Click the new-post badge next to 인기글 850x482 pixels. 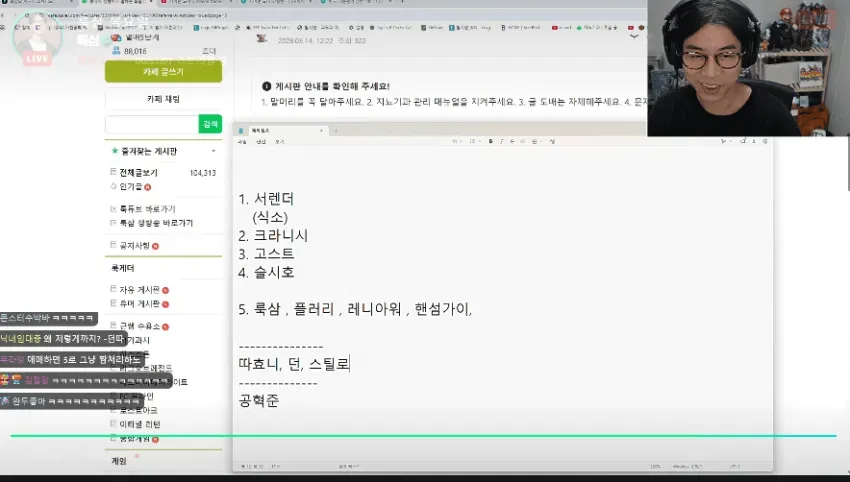tap(147, 187)
